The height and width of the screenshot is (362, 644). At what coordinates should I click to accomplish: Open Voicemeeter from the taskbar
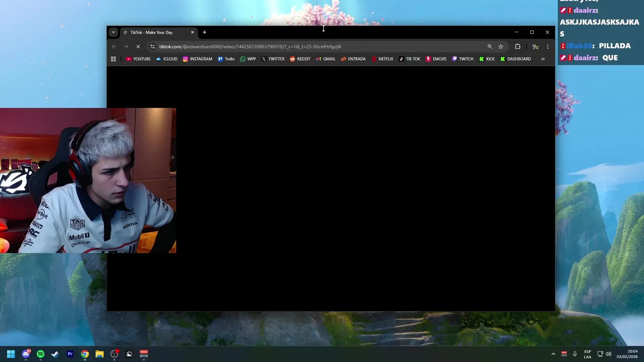(x=144, y=354)
